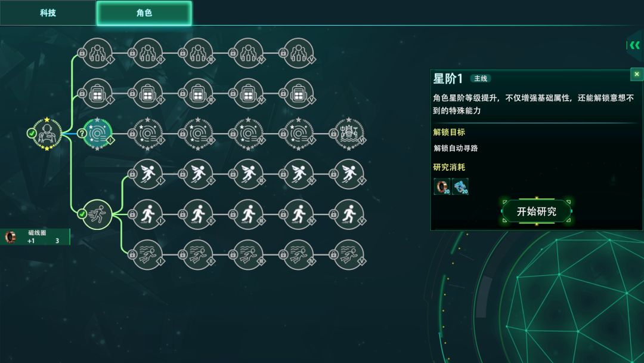This screenshot has height=363, width=644.
Task: Switch to the 科技 tab
Action: click(x=48, y=13)
